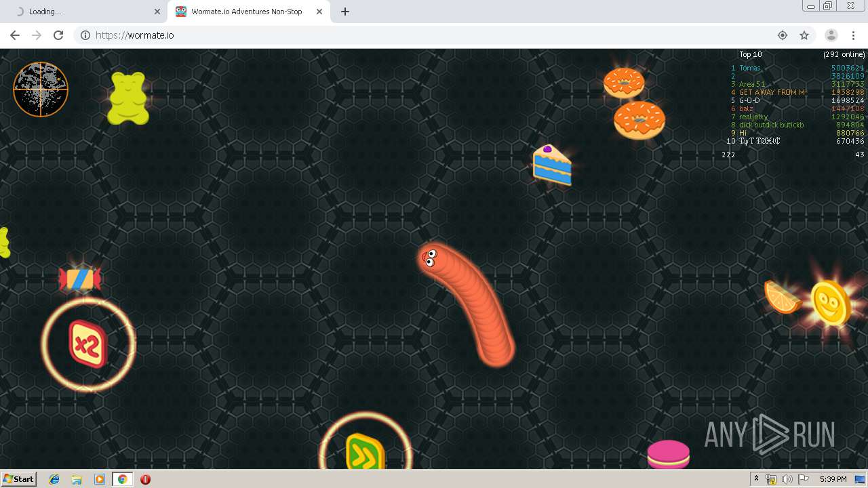Click the yellow gummy bear candy
Image resolution: width=868 pixels, height=488 pixels.
pyautogui.click(x=128, y=98)
